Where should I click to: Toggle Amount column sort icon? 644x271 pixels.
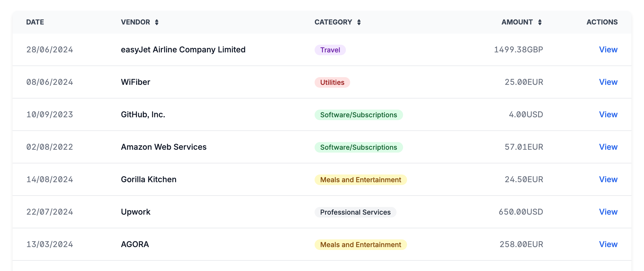(540, 22)
